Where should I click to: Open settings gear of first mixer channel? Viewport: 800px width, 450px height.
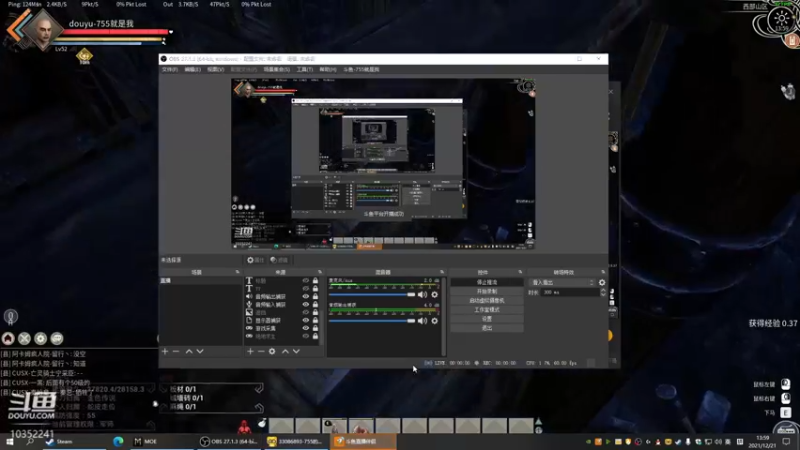(435, 294)
